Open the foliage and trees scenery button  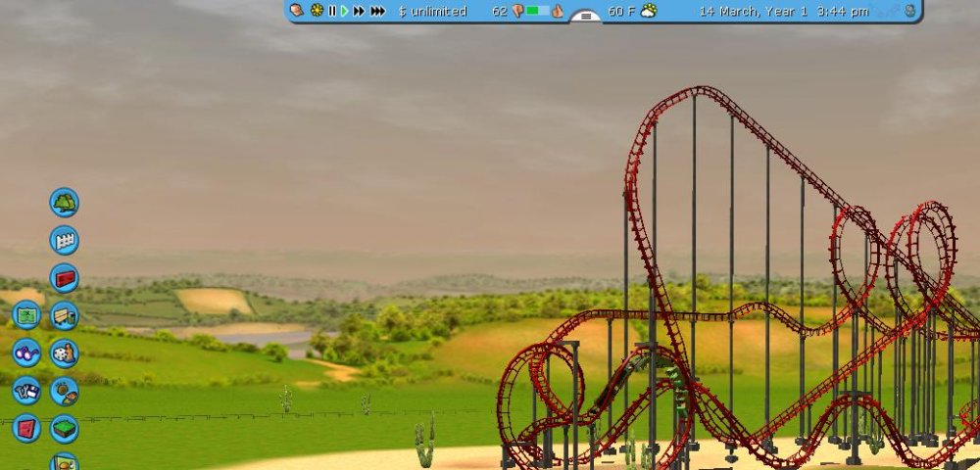[x=64, y=203]
